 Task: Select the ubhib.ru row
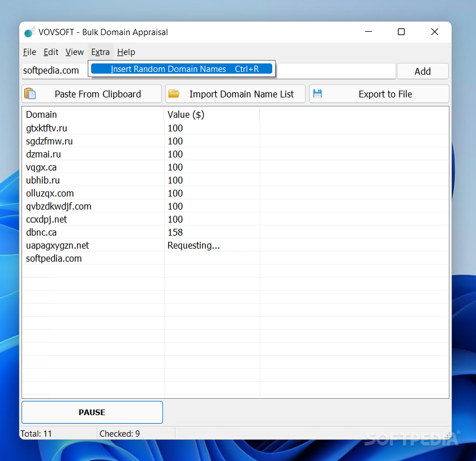(235, 181)
